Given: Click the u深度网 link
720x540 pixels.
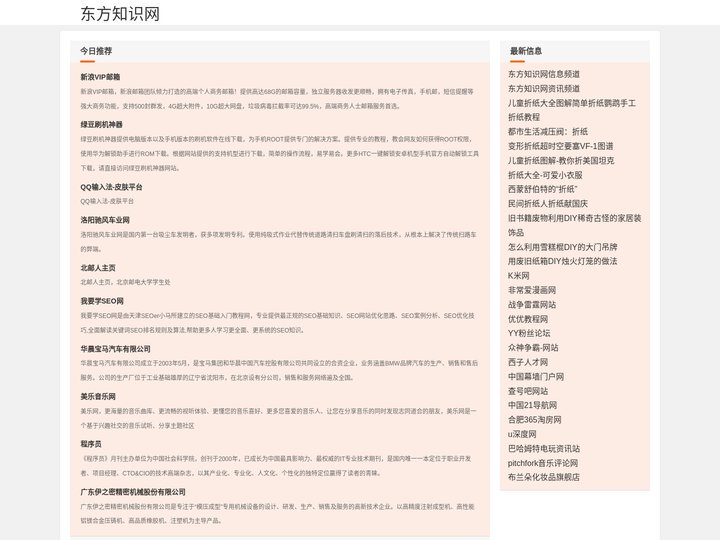Looking at the screenshot, I should tap(522, 434).
